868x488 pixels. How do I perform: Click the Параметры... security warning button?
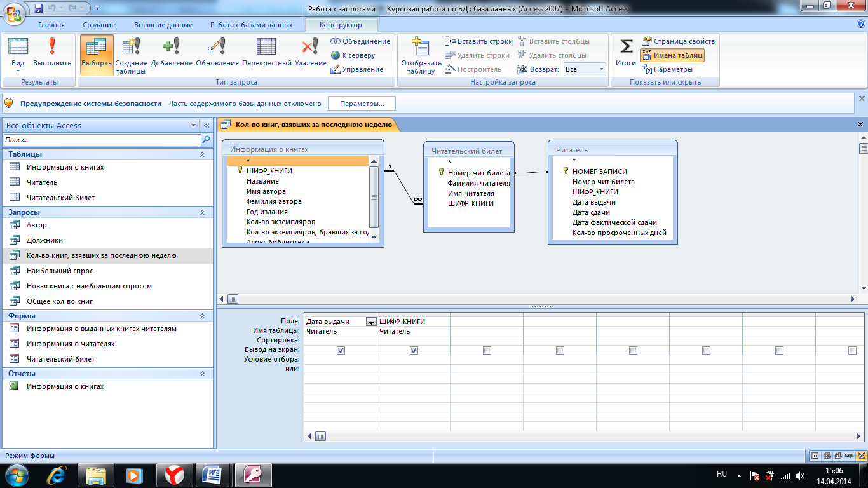point(362,104)
